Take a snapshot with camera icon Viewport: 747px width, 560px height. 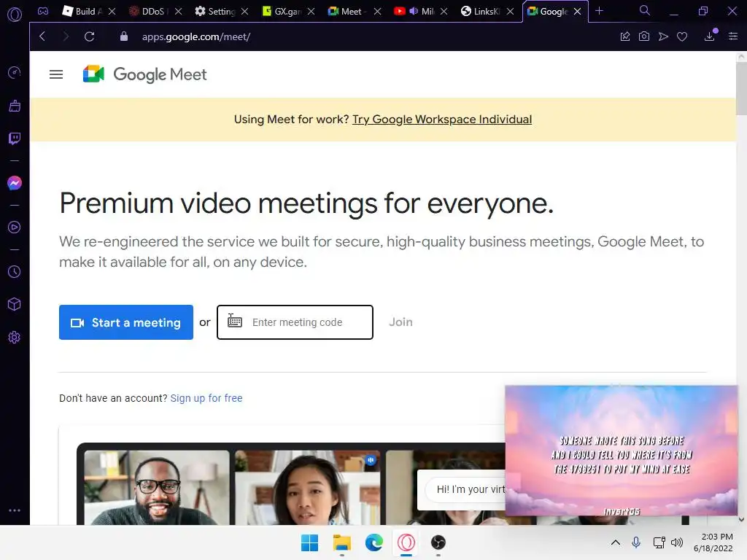point(644,36)
